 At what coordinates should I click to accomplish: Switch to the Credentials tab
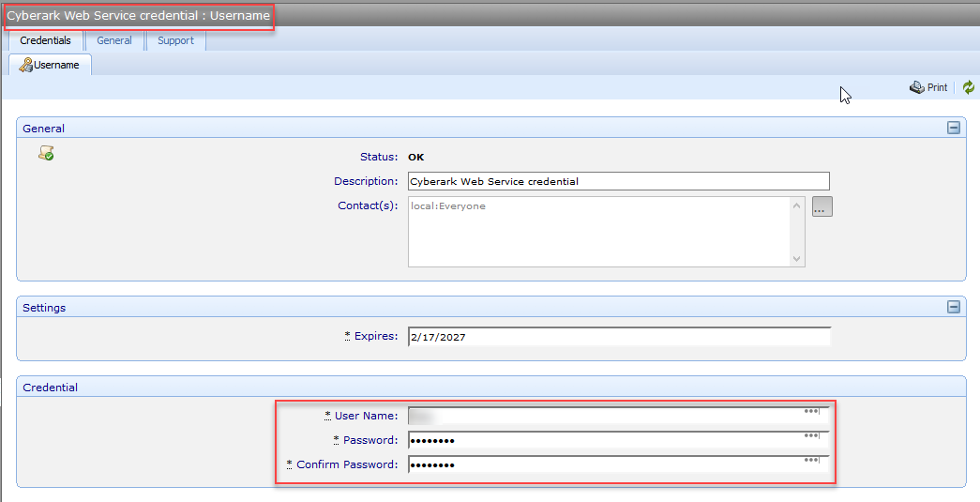[45, 40]
